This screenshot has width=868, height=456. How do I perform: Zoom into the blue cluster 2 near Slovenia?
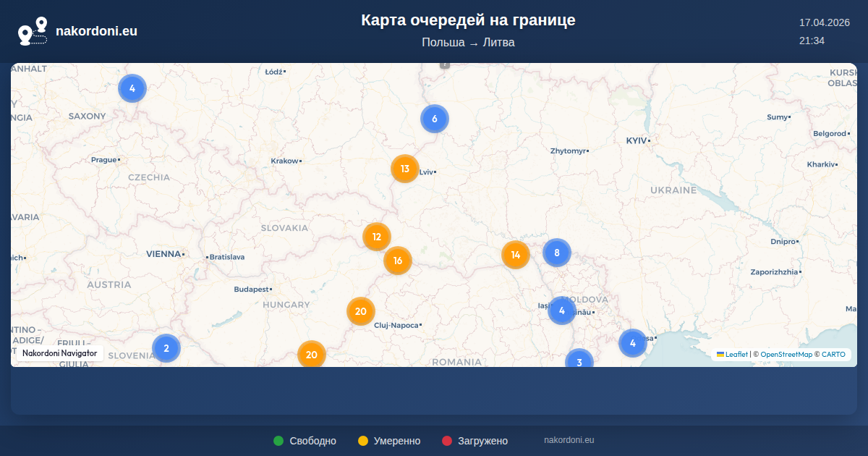(x=166, y=348)
